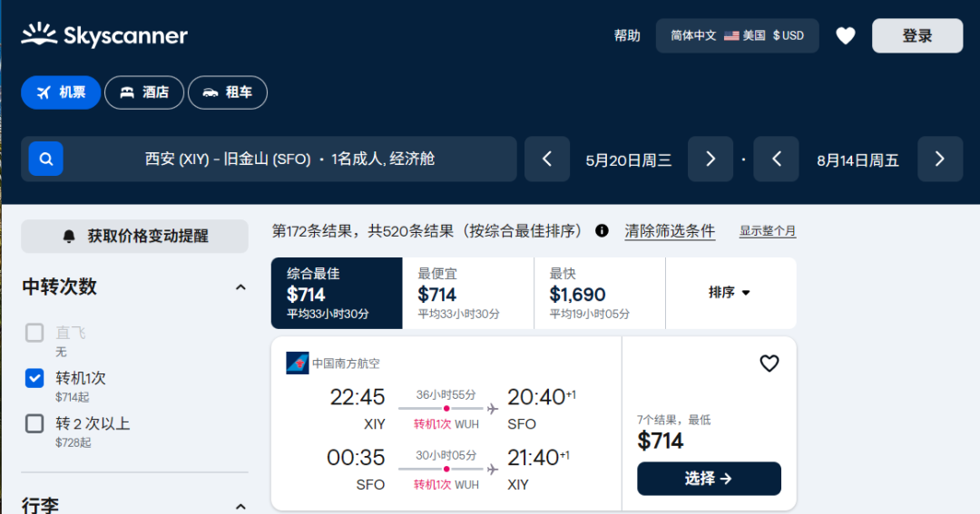Image resolution: width=980 pixels, height=514 pixels.
Task: Click the info icon beside sort description
Action: (602, 231)
